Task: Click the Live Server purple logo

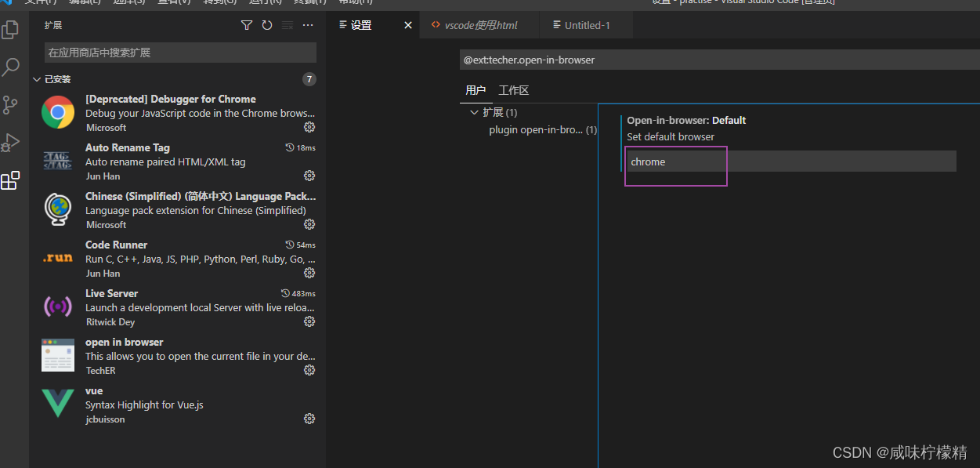Action: pyautogui.click(x=58, y=307)
